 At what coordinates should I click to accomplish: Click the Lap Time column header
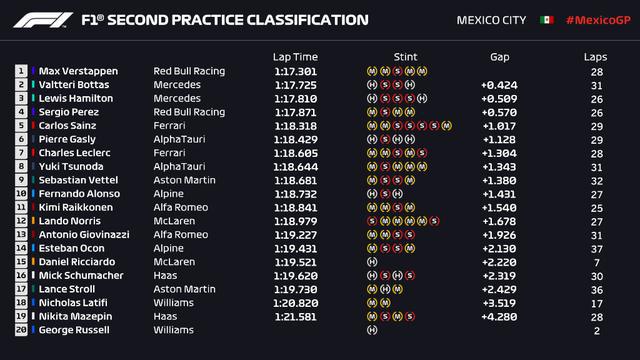point(295,57)
